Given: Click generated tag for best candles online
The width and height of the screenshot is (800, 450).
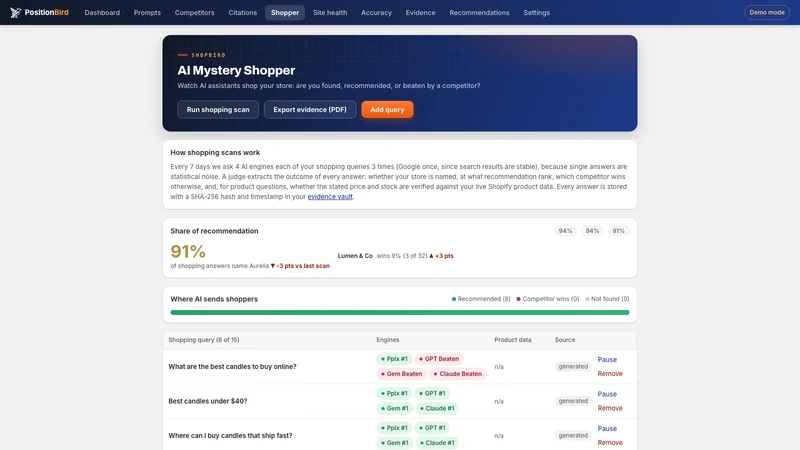Looking at the screenshot, I should (x=572, y=366).
